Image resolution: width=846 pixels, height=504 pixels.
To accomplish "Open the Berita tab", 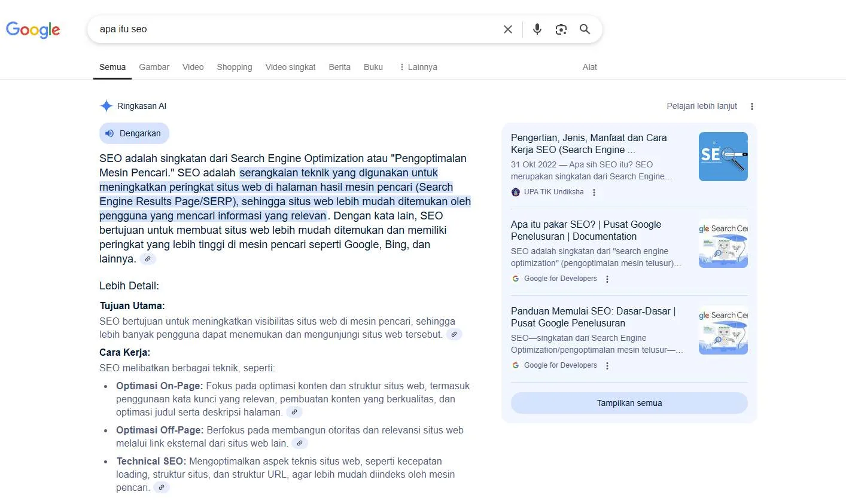I will [x=339, y=67].
